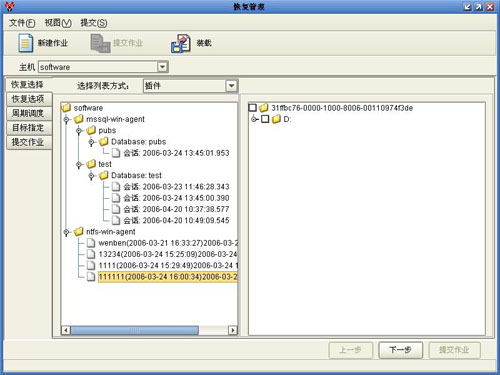Select session 2006-04-20 10:49:09.545

click(171, 220)
